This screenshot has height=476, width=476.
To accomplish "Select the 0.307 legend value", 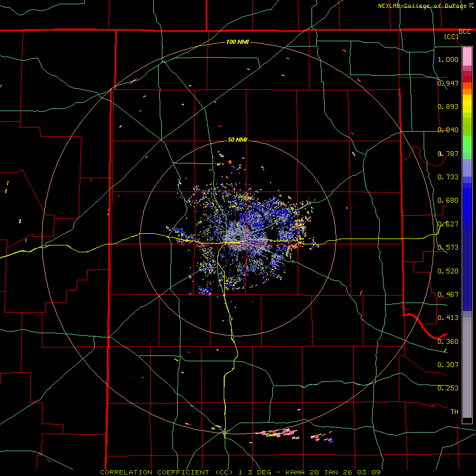I will [448, 364].
